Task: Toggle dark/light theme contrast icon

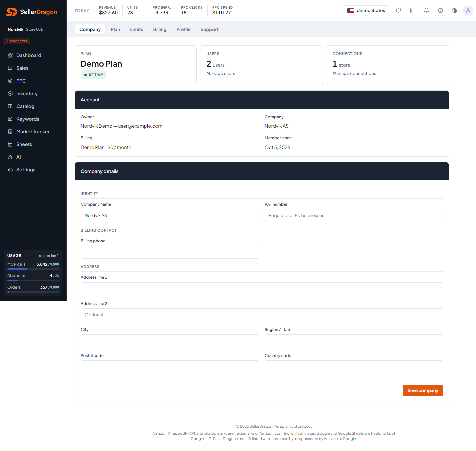Action: (x=454, y=11)
